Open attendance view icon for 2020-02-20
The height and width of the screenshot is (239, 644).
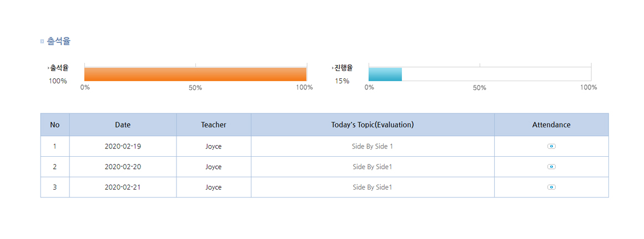551,167
